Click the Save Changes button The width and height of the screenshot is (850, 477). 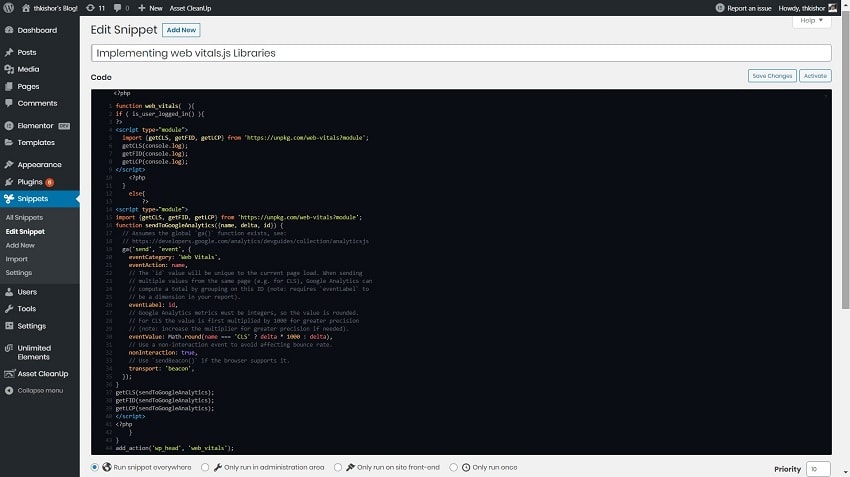pyautogui.click(x=772, y=76)
